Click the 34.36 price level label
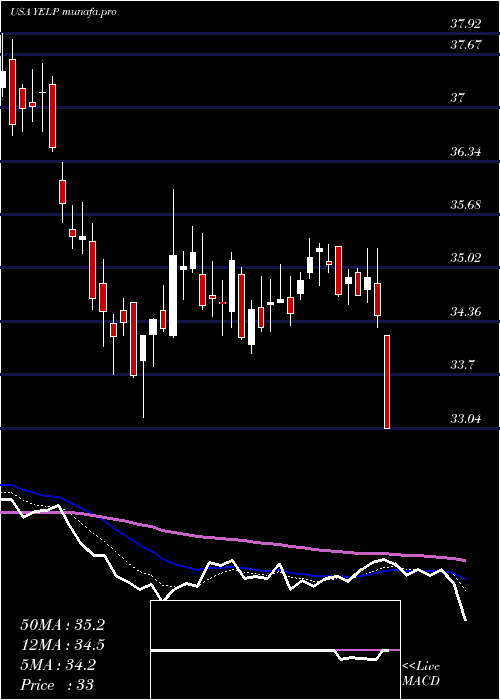Viewport: 500px width, 700px height. pos(466,312)
